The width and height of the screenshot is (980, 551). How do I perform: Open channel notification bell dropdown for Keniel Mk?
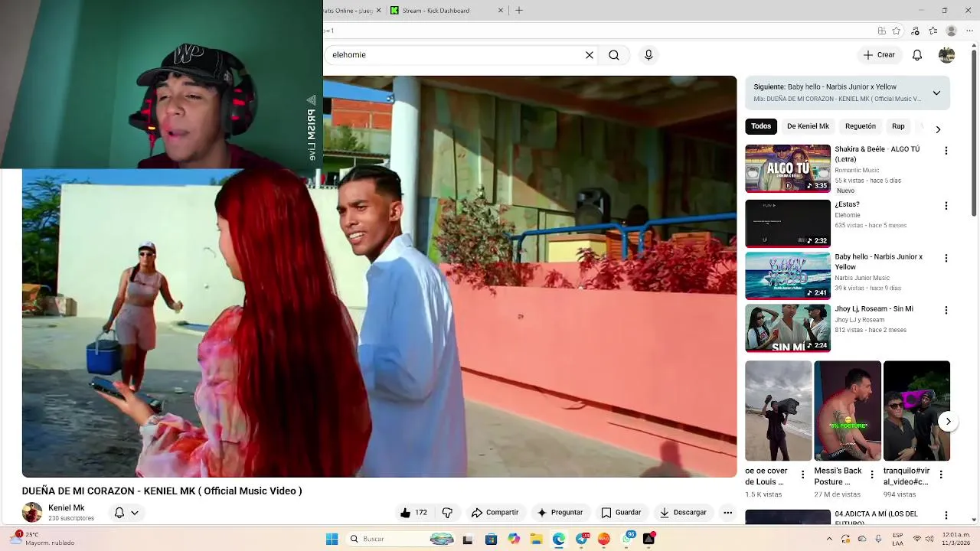coord(126,513)
